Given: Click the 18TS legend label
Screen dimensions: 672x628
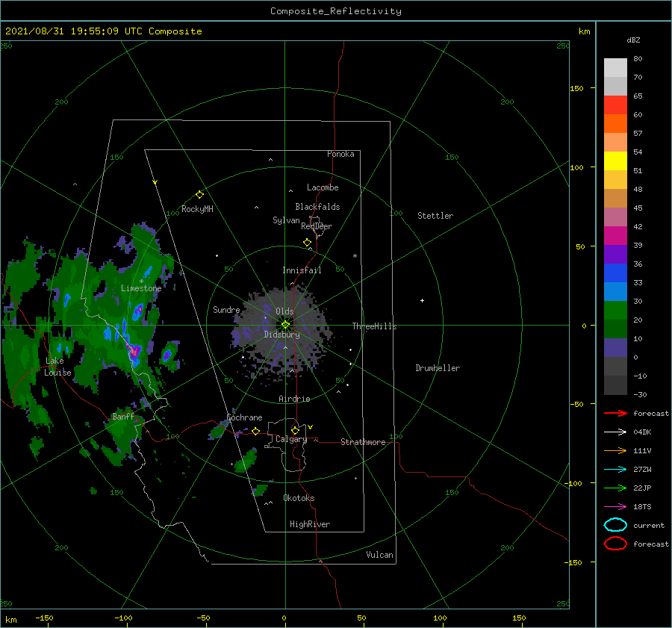Looking at the screenshot, I should tap(642, 507).
